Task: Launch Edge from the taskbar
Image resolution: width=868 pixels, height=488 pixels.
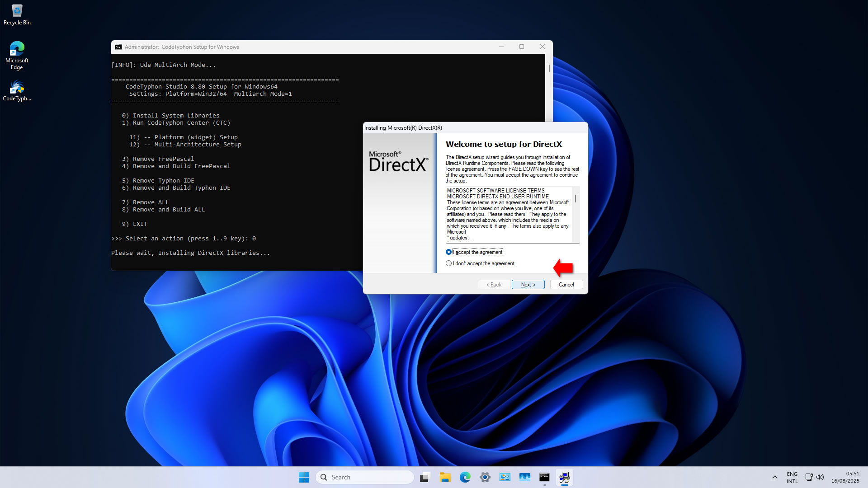Action: pyautogui.click(x=465, y=477)
